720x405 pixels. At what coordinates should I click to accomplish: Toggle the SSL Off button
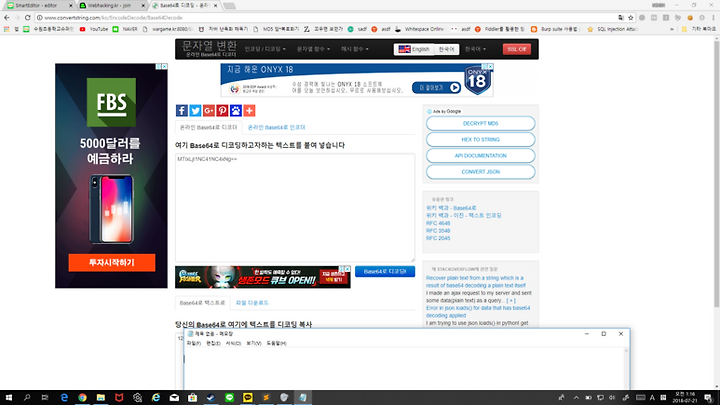(517, 49)
